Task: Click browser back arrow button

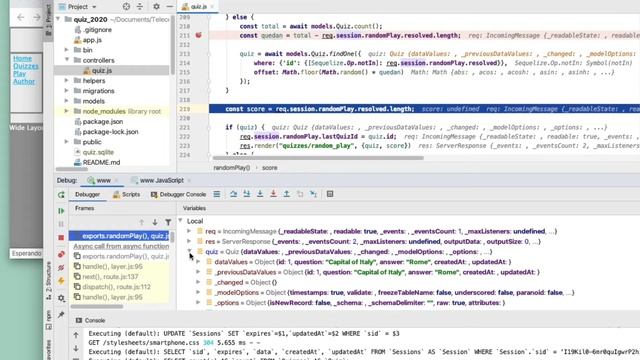Action: pos(20,17)
